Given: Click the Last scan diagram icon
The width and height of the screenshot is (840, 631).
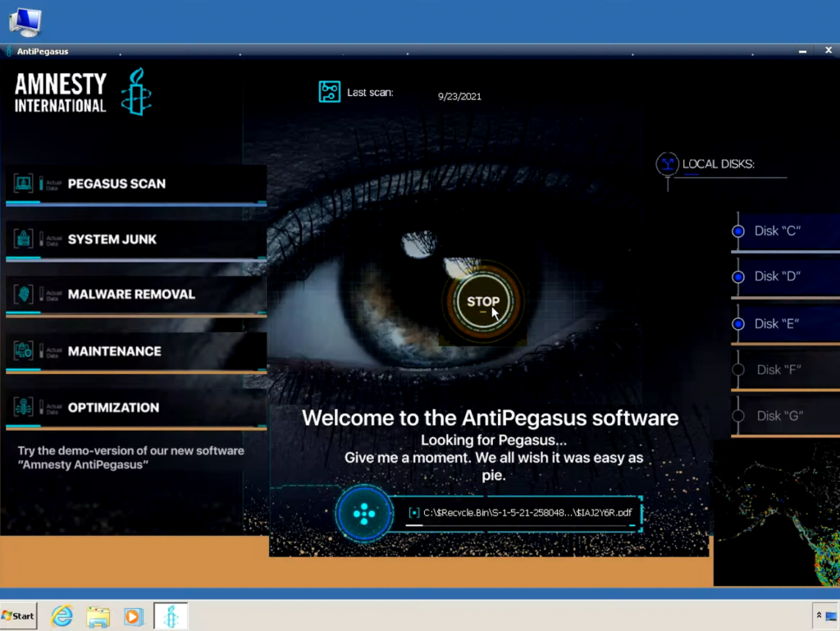Looking at the screenshot, I should coord(330,92).
